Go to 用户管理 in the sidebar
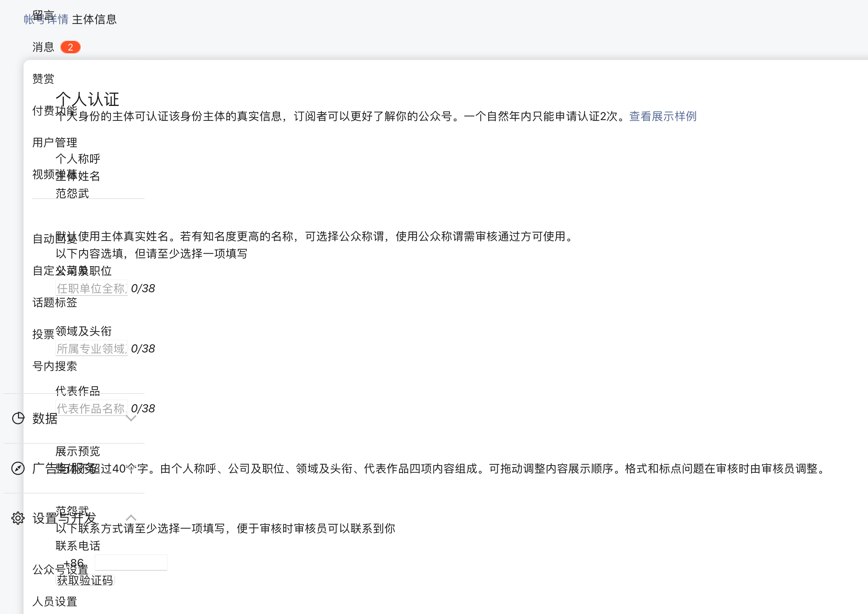 54,142
